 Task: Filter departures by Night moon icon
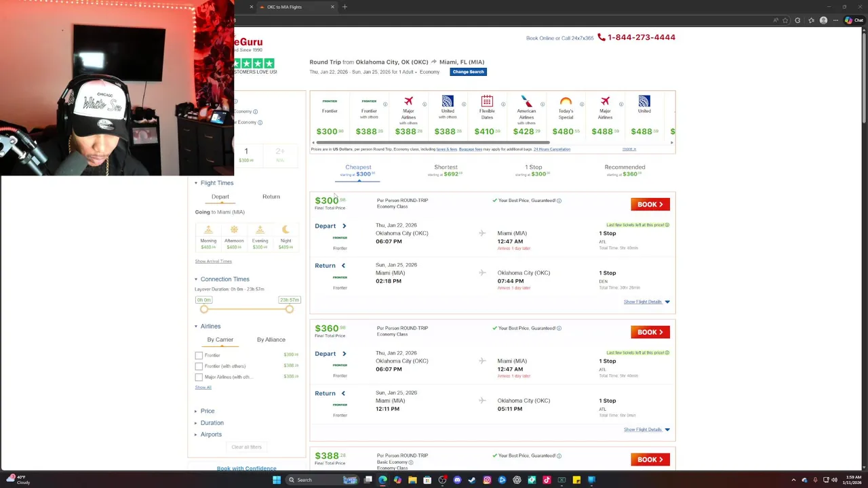[x=285, y=230]
